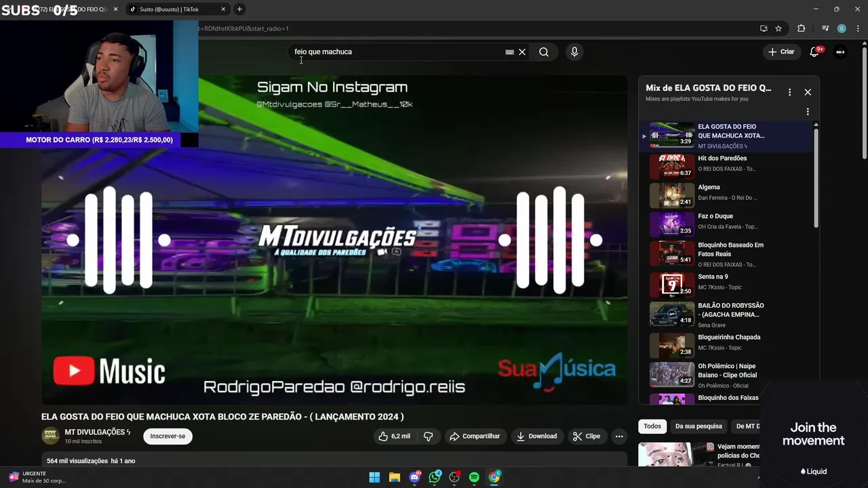
Task: Open the recommended video Vejam momento policias
Action: click(698, 454)
